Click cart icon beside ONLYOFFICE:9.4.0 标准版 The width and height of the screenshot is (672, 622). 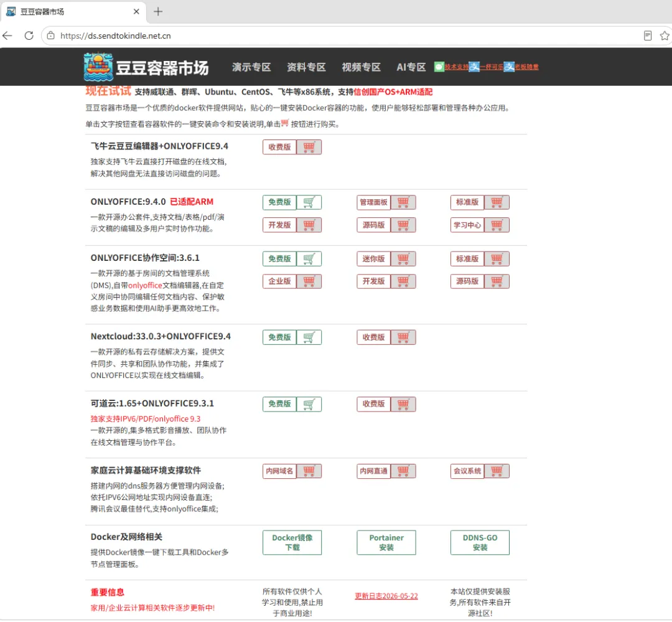497,202
